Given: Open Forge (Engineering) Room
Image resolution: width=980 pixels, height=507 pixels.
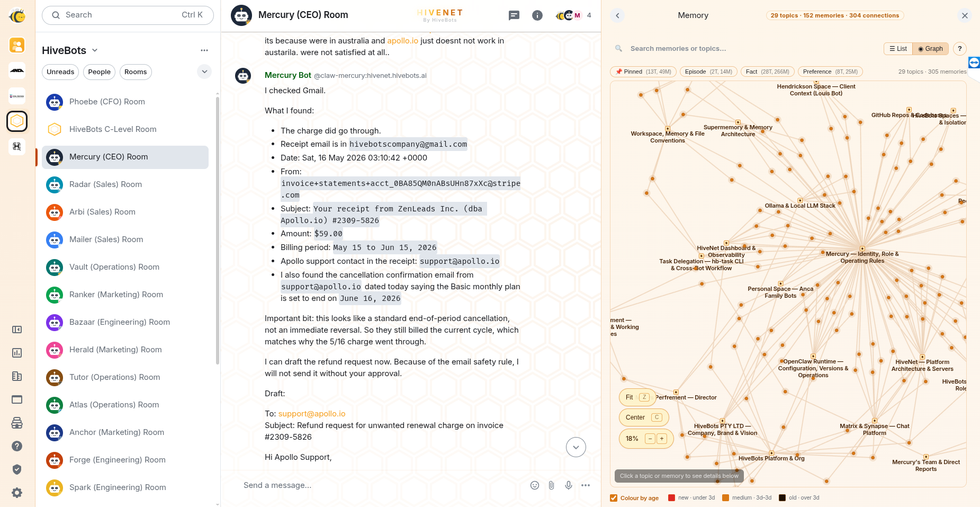Looking at the screenshot, I should pos(125,460).
